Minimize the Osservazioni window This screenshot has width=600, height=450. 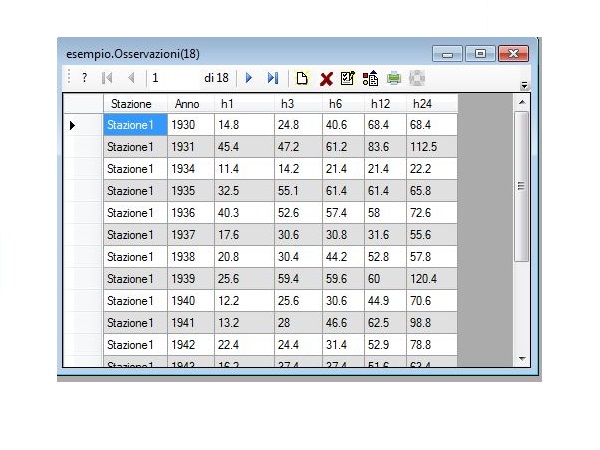click(447, 54)
